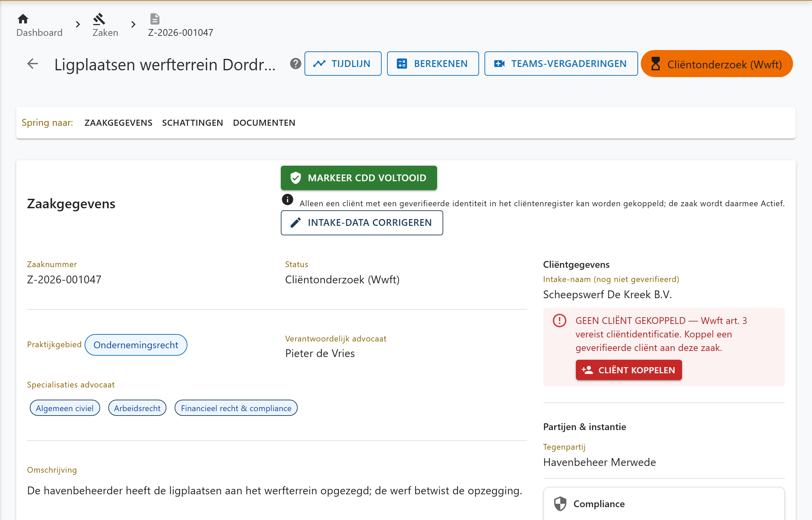Viewport: 812px width, 520px height.
Task: Jump to Schattingen section
Action: (193, 123)
